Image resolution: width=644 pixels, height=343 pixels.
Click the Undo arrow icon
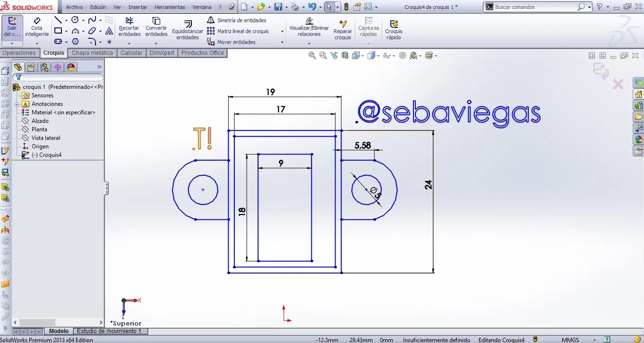pyautogui.click(x=311, y=7)
